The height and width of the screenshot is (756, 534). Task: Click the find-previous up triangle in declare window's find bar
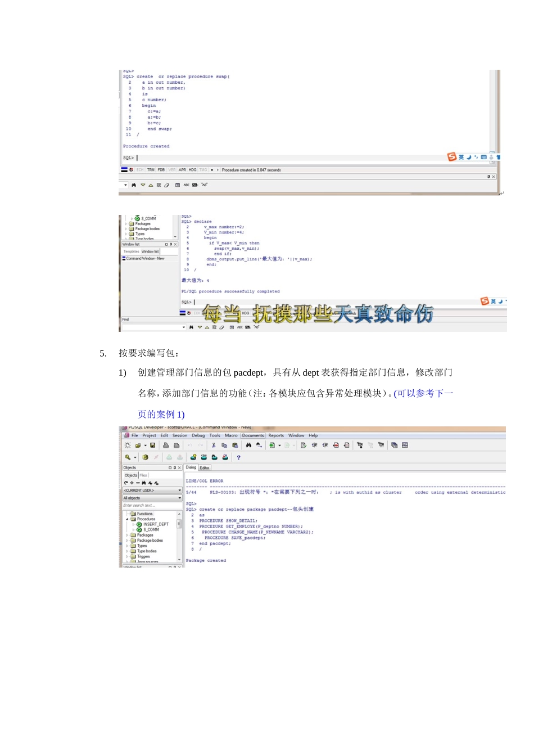click(x=207, y=327)
